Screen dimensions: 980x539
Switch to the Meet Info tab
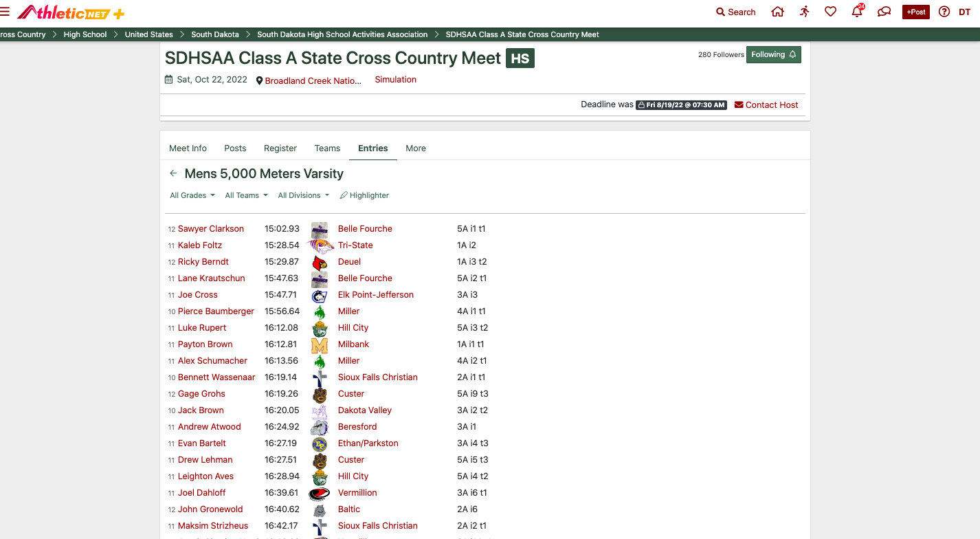(188, 148)
